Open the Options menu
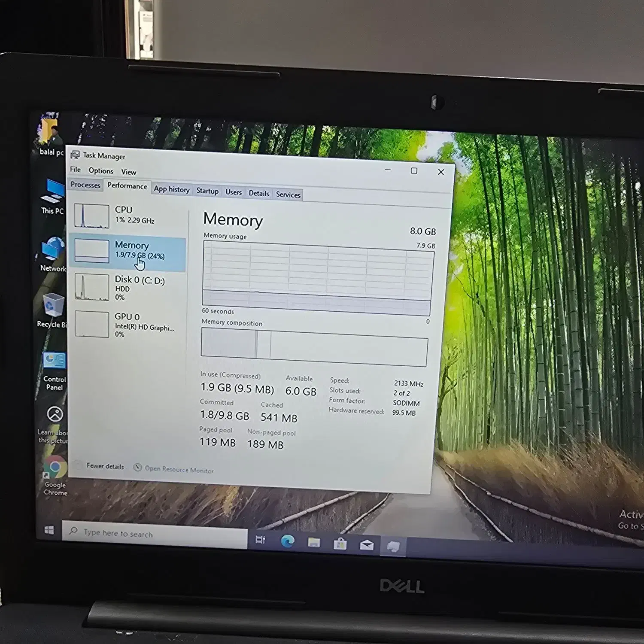 click(101, 170)
